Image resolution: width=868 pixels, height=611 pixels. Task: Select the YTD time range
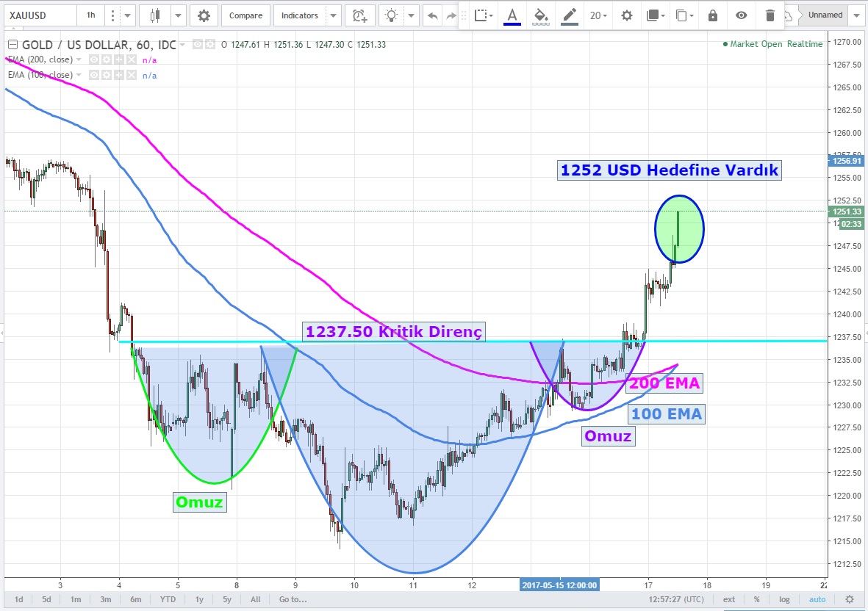tap(168, 599)
